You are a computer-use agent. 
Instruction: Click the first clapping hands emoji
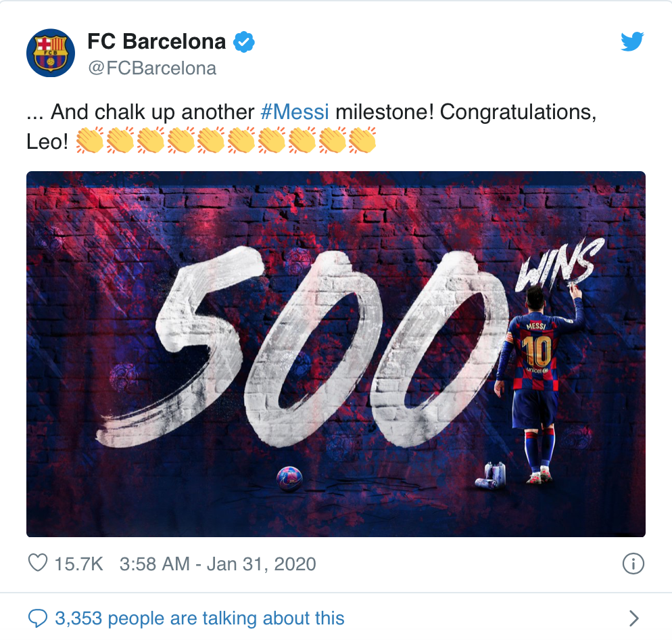[x=89, y=140]
